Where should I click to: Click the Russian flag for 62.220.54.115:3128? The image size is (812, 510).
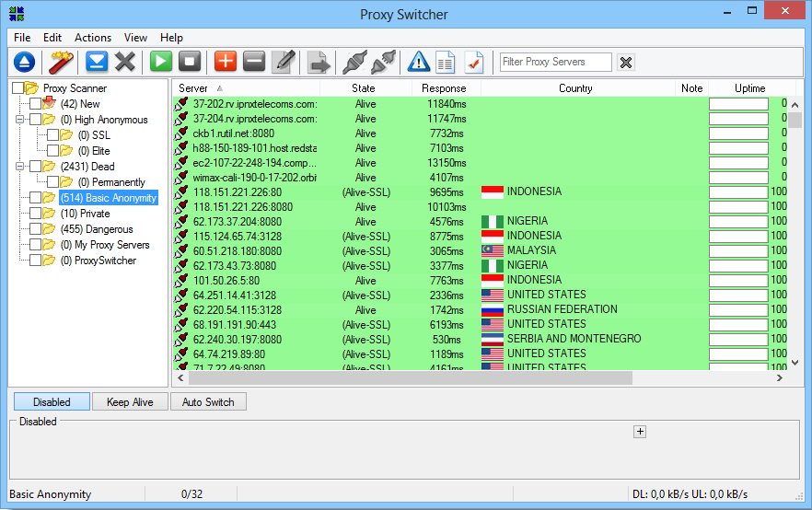pyautogui.click(x=492, y=309)
